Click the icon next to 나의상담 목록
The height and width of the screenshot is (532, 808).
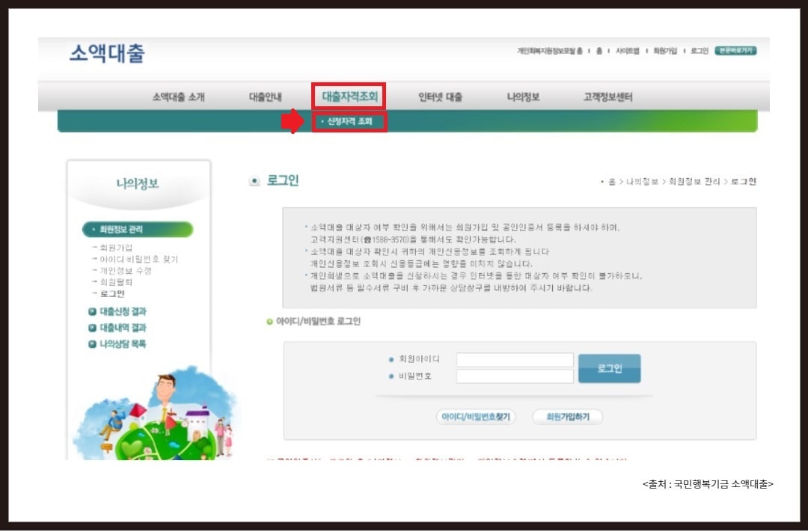(92, 344)
